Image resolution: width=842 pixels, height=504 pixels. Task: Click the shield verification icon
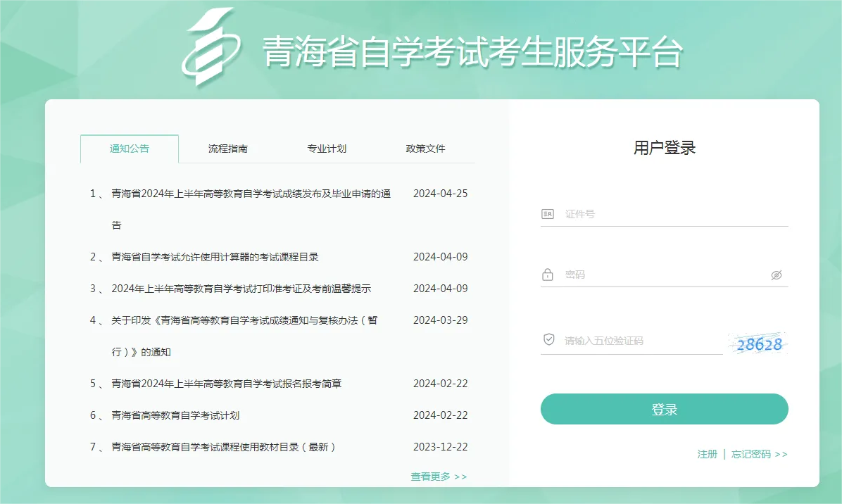coord(549,340)
